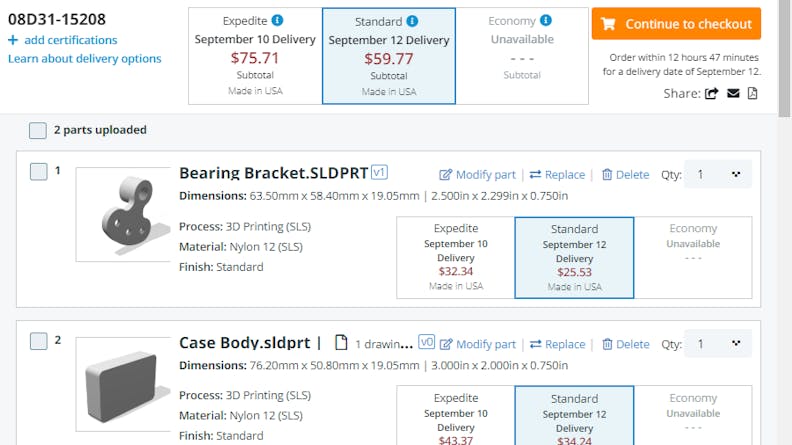Check the Case Body part checkbox
792x445 pixels.
[38, 341]
